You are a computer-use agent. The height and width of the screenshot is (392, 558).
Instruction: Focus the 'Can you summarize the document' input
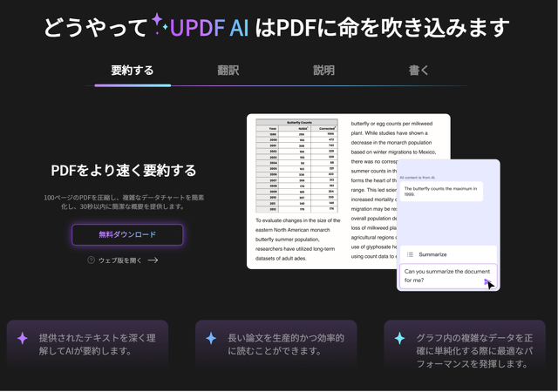(448, 276)
